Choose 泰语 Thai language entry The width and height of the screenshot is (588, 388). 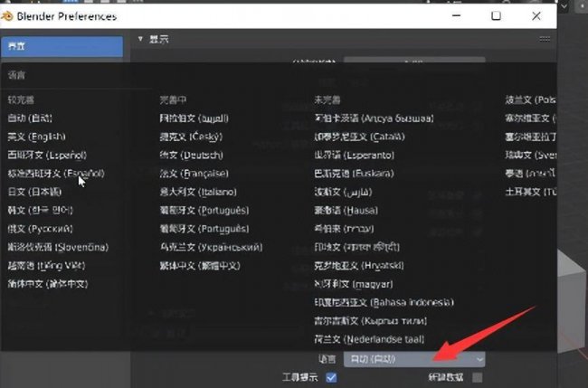pos(530,174)
